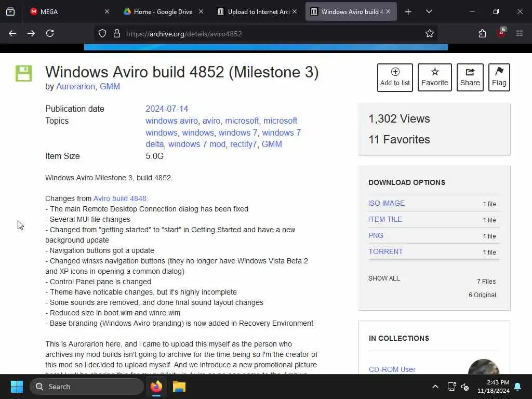Open the ITEM TILE download option
This screenshot has width=532, height=399.
[x=385, y=220]
